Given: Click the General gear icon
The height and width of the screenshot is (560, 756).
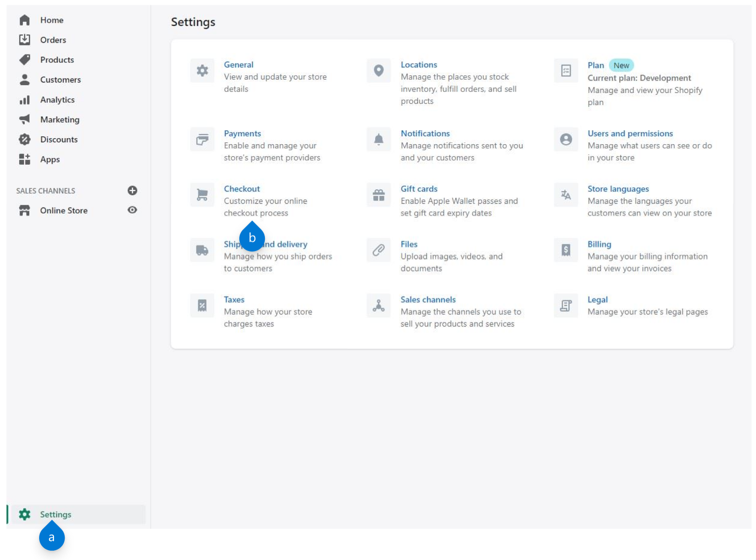Looking at the screenshot, I should pyautogui.click(x=202, y=71).
